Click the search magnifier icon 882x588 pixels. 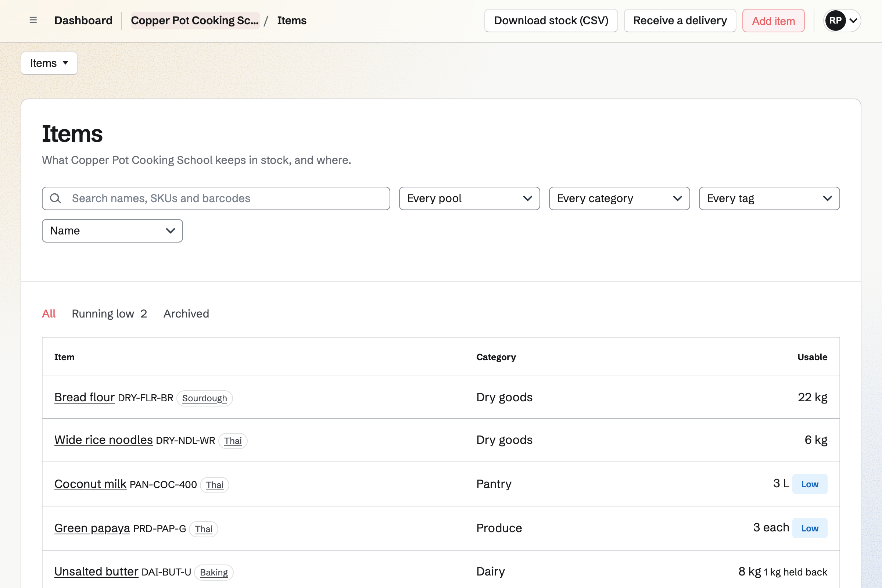point(55,198)
